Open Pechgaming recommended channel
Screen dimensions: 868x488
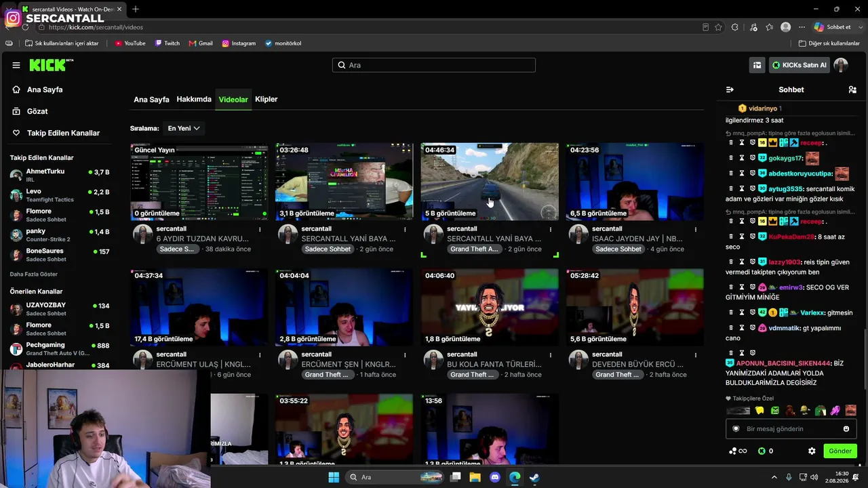click(60, 348)
